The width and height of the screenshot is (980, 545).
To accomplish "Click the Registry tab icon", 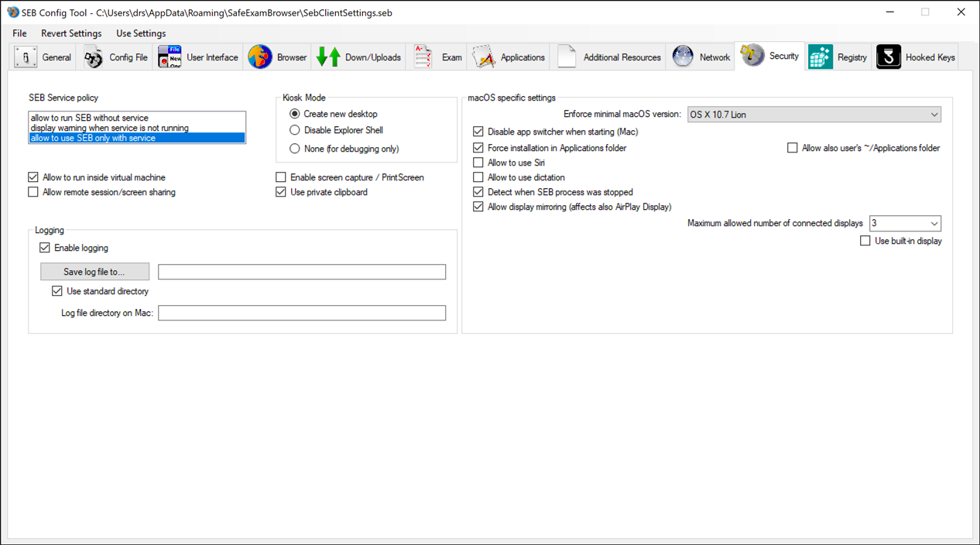I will click(x=821, y=57).
